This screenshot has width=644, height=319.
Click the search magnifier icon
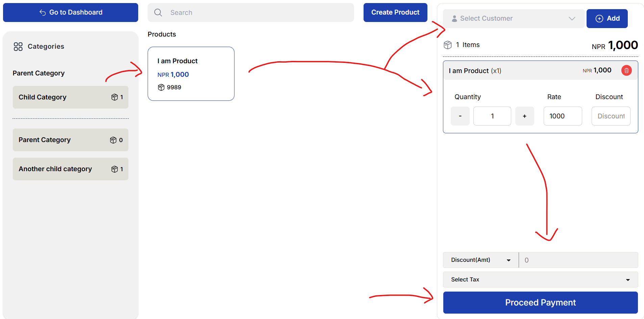[158, 13]
